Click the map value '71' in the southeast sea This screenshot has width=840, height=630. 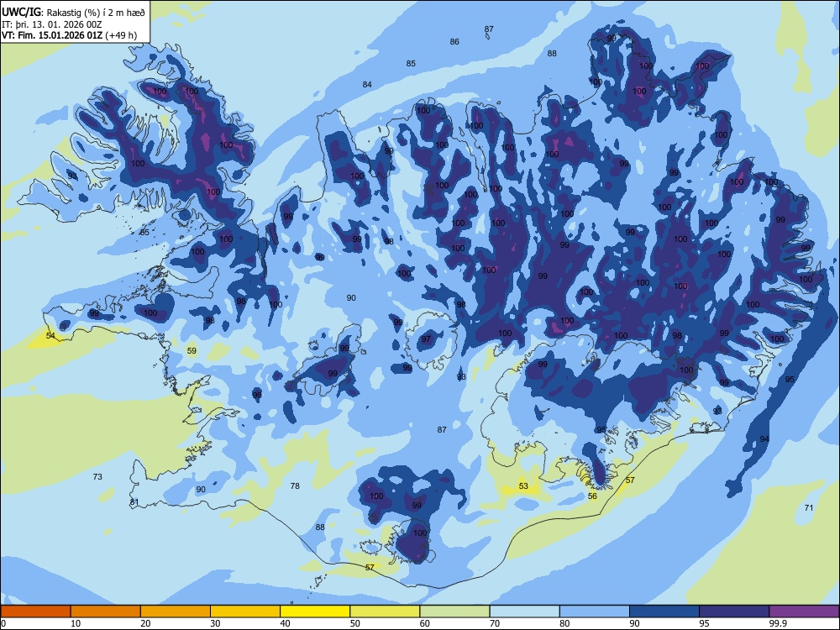tap(809, 508)
